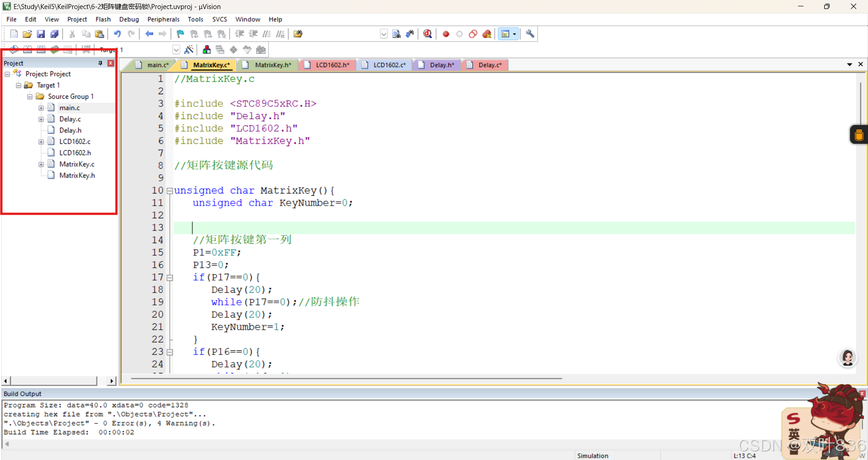Toggle bookmark with the flag icon
The width and height of the screenshot is (868, 460).
point(181,34)
